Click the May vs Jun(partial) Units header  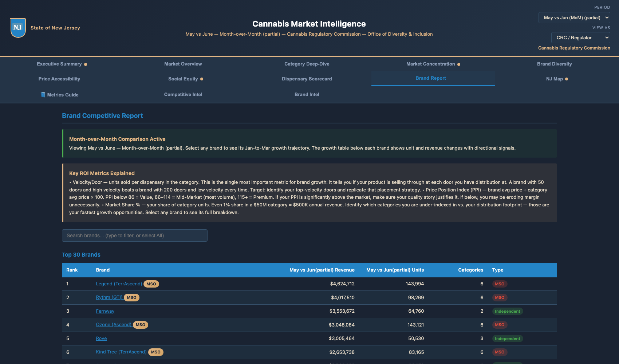coord(395,270)
